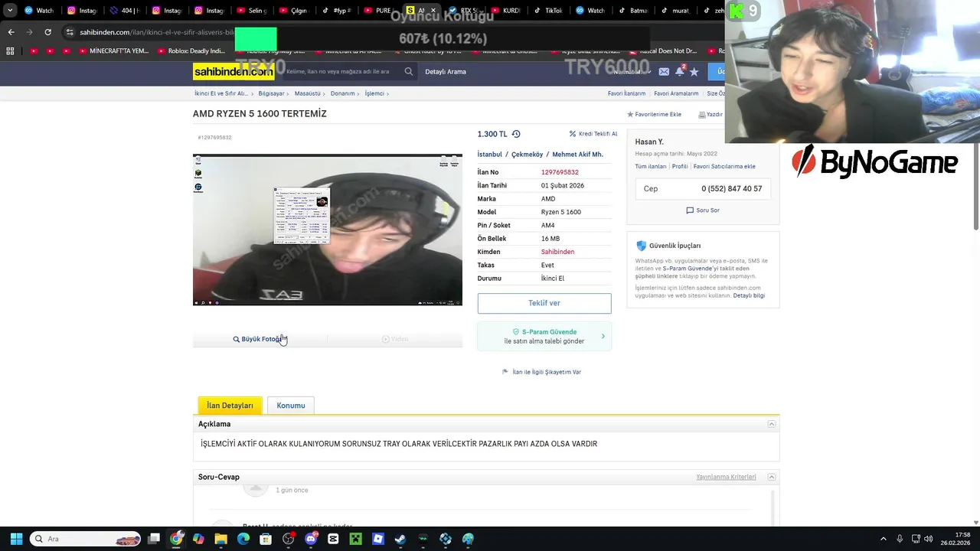Open Discord from the taskbar
Viewport: 980px width, 551px height.
click(311, 539)
